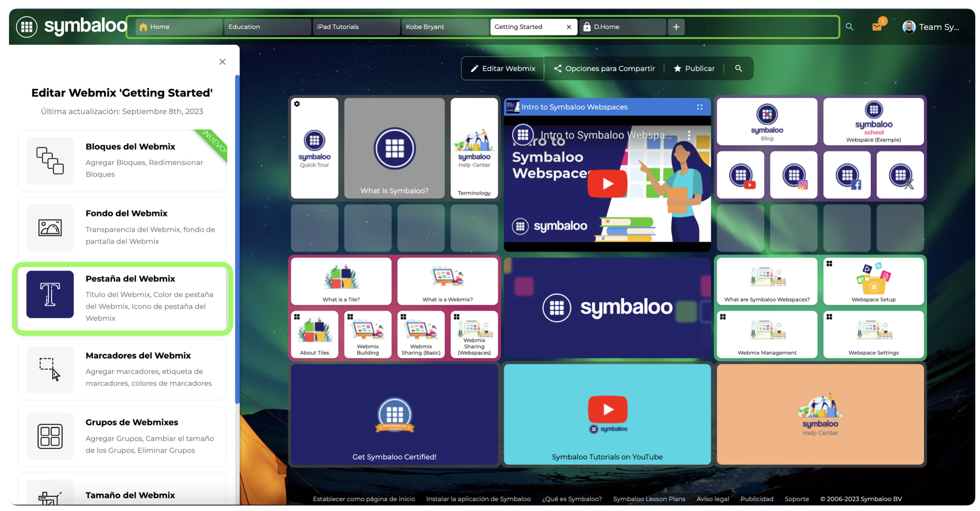Open Marcadores del Webmix option

122,369
